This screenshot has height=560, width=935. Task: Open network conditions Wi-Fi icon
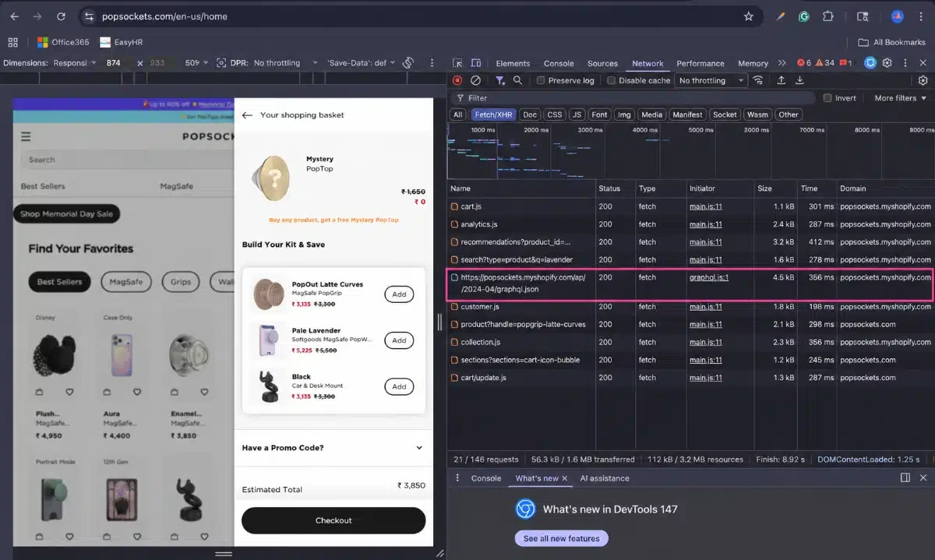[758, 80]
